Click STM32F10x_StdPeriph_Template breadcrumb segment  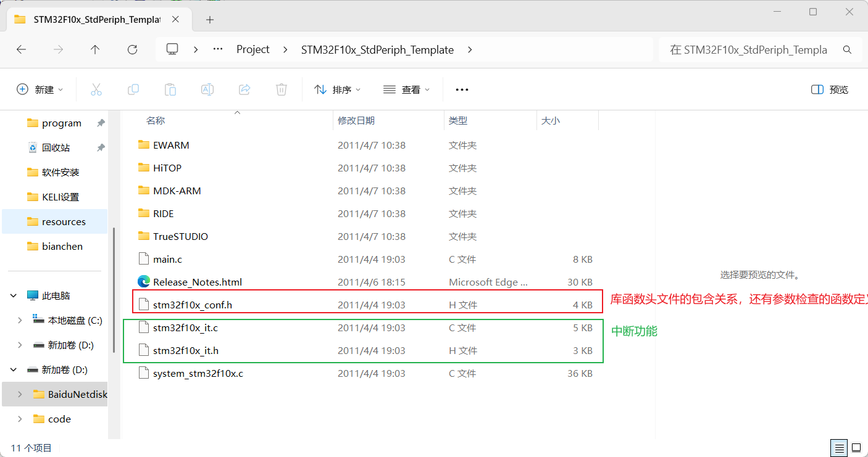tap(377, 49)
